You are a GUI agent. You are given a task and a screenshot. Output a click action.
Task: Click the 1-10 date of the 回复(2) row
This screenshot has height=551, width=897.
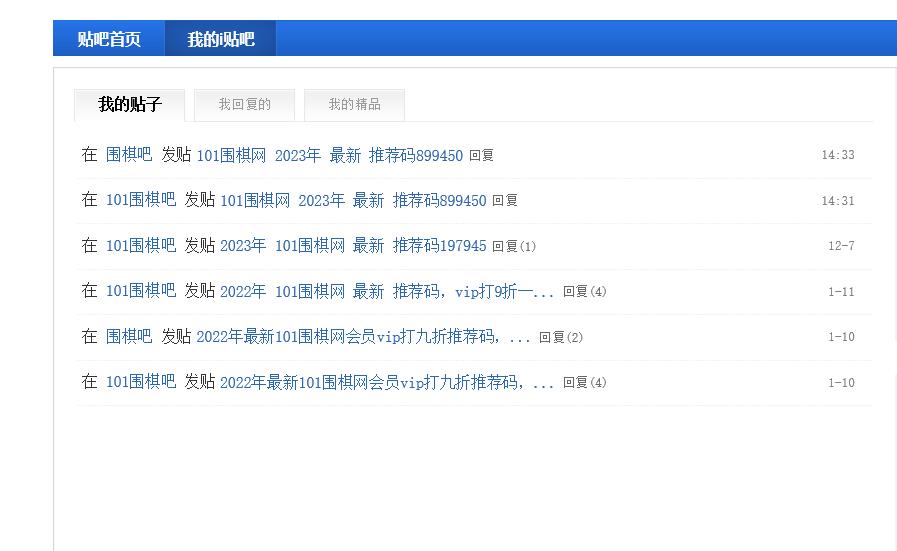pyautogui.click(x=841, y=337)
